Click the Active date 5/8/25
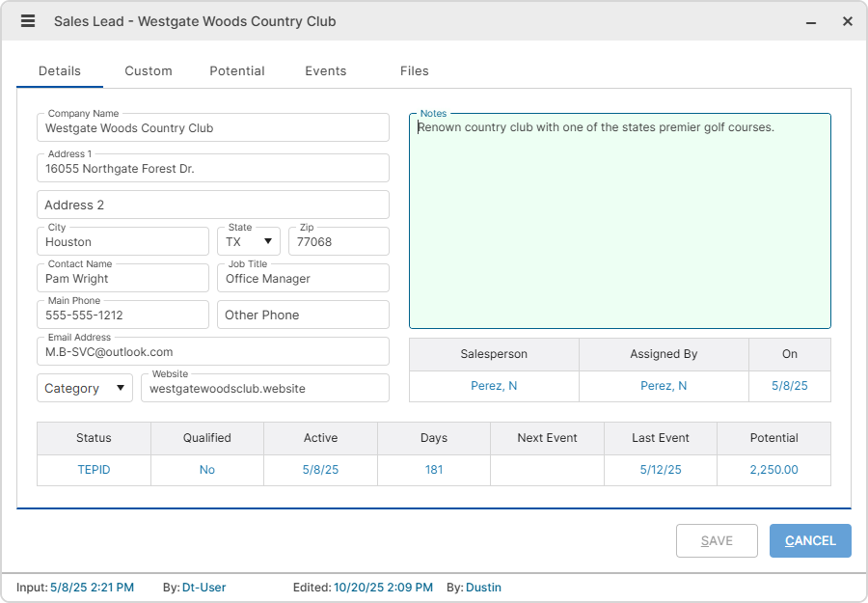This screenshot has height=603, width=868. (x=320, y=470)
